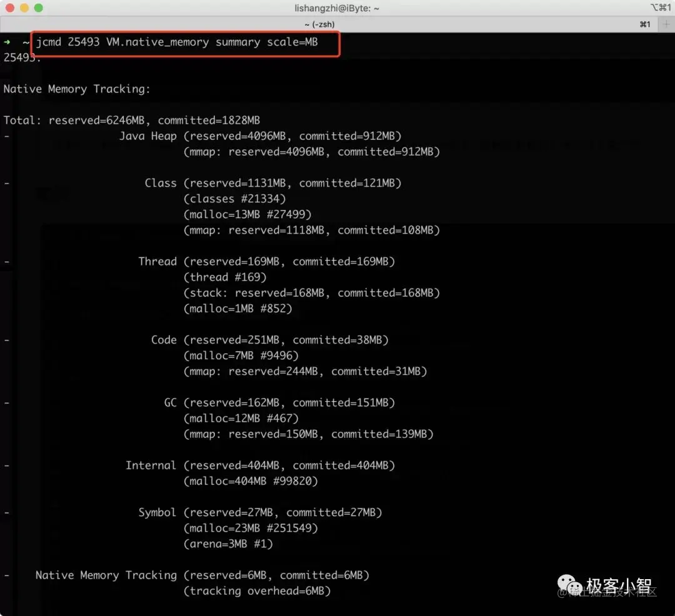Click the '(arena=3MB #1)' line
Image resolution: width=675 pixels, height=616 pixels.
[x=228, y=544]
